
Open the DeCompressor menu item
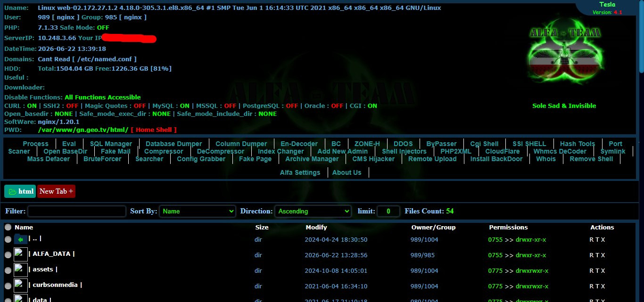221,151
